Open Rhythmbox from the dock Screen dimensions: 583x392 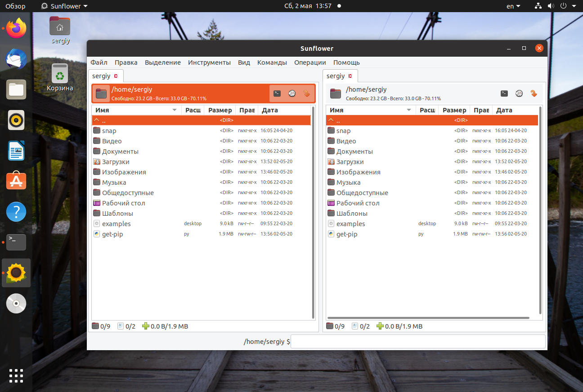pos(16,120)
